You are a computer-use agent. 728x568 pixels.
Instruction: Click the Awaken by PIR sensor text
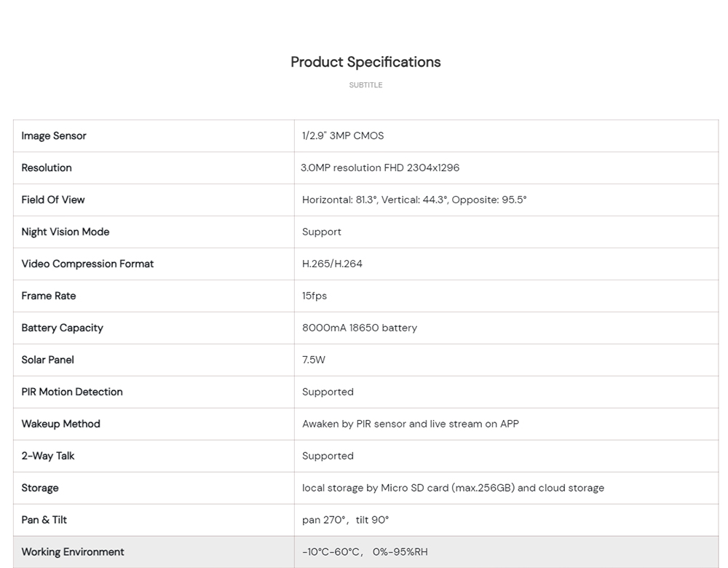point(411,424)
